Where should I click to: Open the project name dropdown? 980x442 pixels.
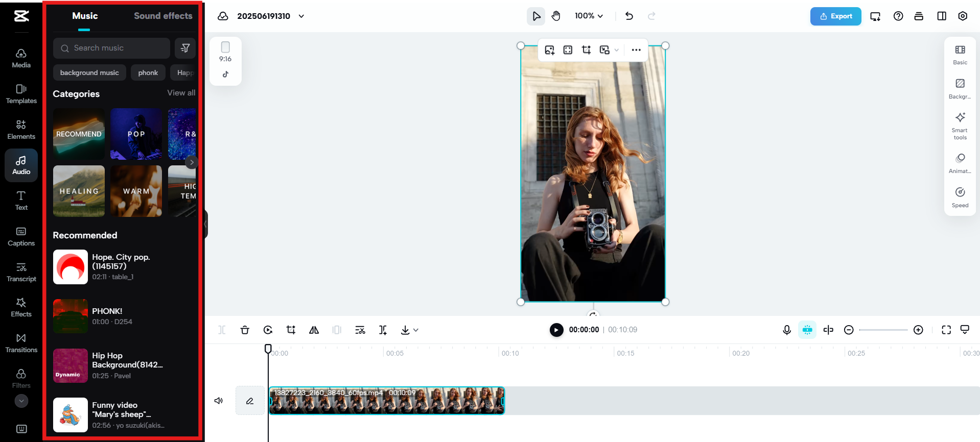pos(301,16)
